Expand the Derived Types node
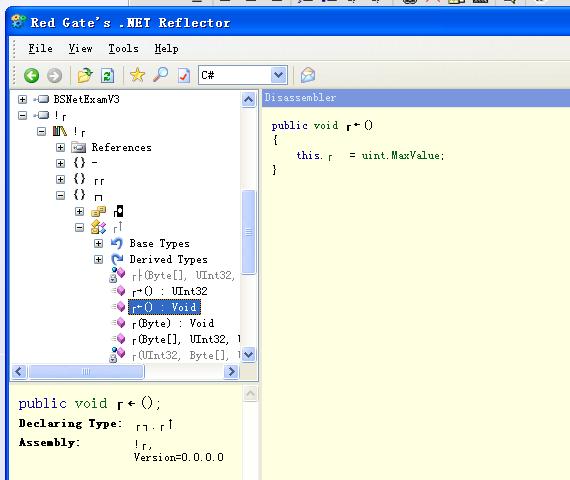The height and width of the screenshot is (480, 570). 98,259
